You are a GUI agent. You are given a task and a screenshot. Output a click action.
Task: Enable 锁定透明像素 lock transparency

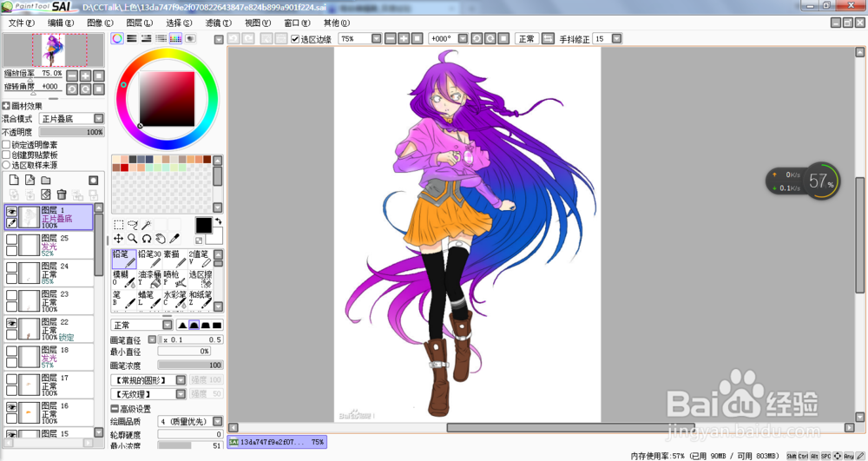point(6,144)
